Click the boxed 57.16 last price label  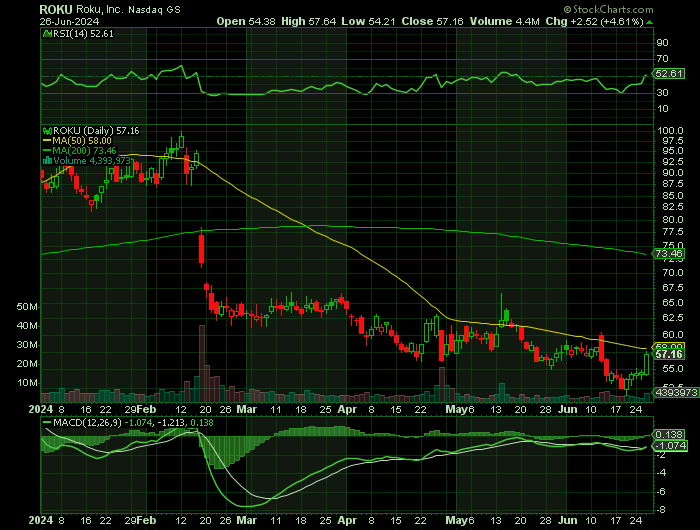(x=669, y=354)
